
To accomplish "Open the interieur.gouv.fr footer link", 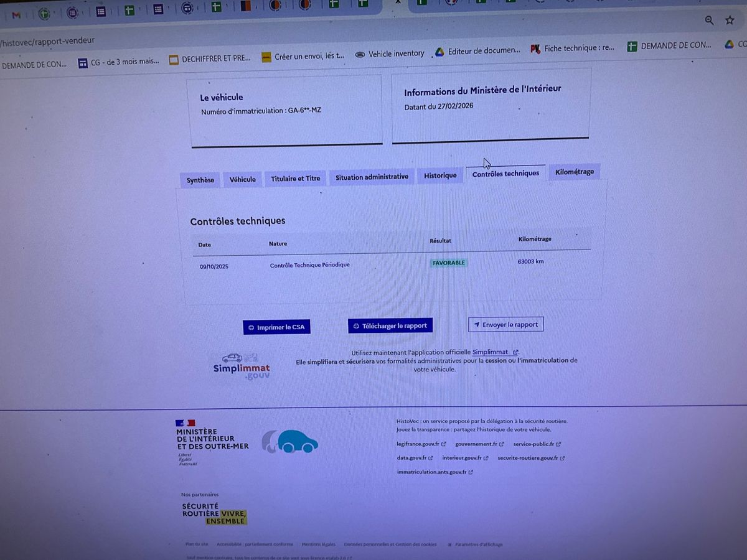I will coord(465,458).
